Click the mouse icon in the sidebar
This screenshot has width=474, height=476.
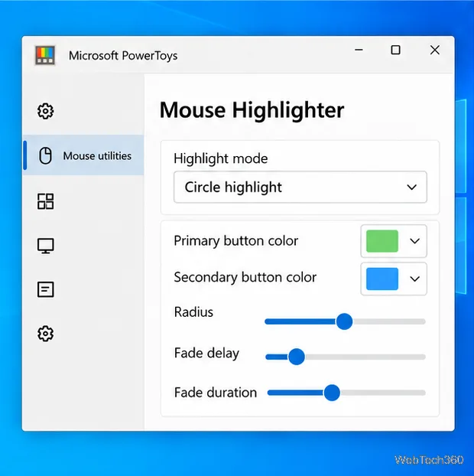pos(46,155)
